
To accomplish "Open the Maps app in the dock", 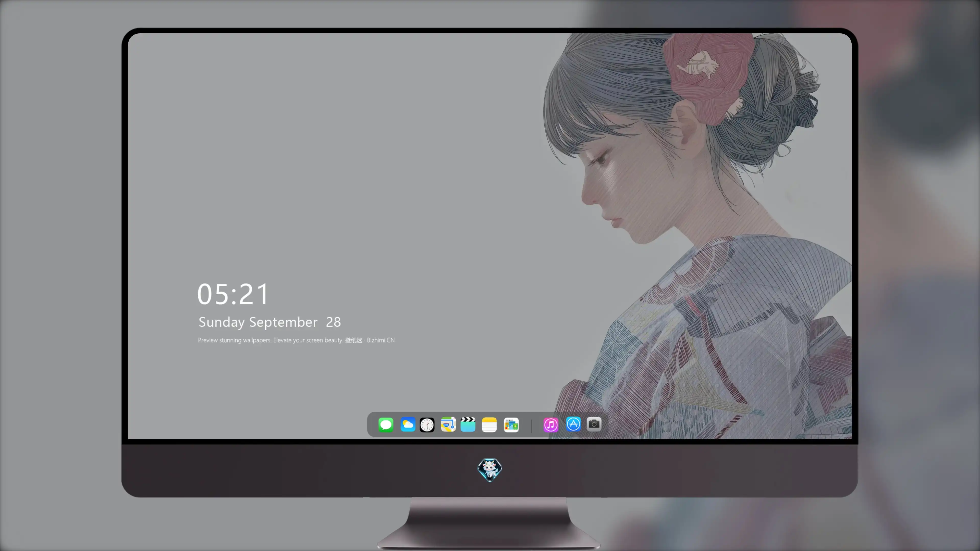I will tap(448, 424).
